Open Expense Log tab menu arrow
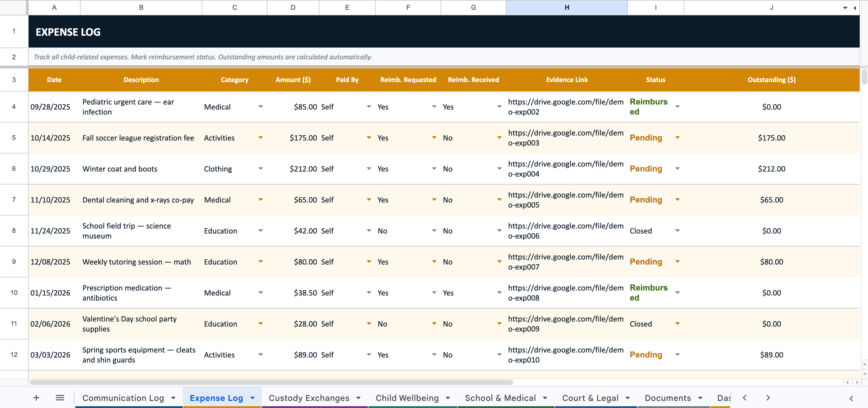Screen dimensions: 868x408 pos(252,398)
